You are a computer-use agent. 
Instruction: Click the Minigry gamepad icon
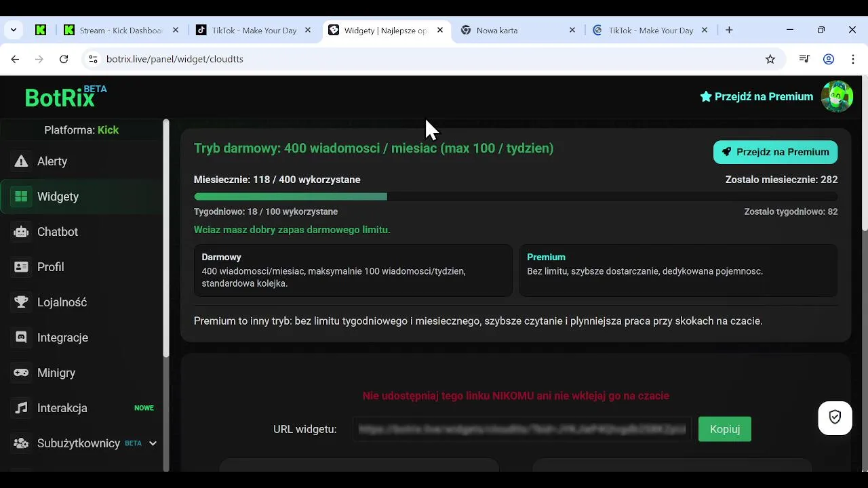click(x=21, y=373)
